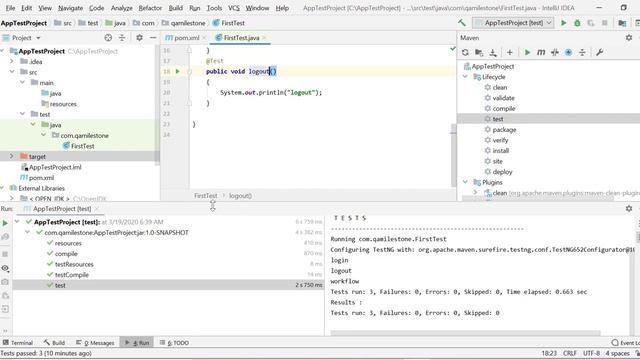Image resolution: width=640 pixels, height=360 pixels.
Task: Select FirstTest class in Project tree
Action: [x=82, y=146]
